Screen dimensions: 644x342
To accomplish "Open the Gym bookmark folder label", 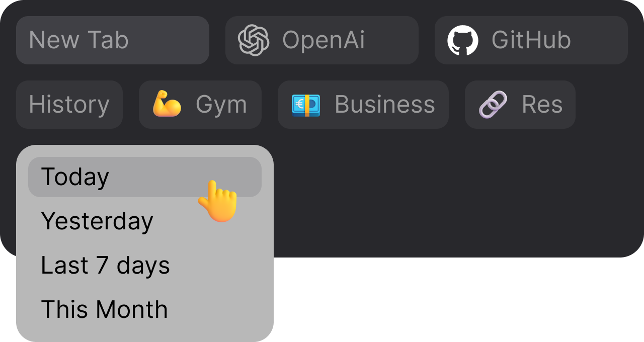I will click(x=221, y=105).
